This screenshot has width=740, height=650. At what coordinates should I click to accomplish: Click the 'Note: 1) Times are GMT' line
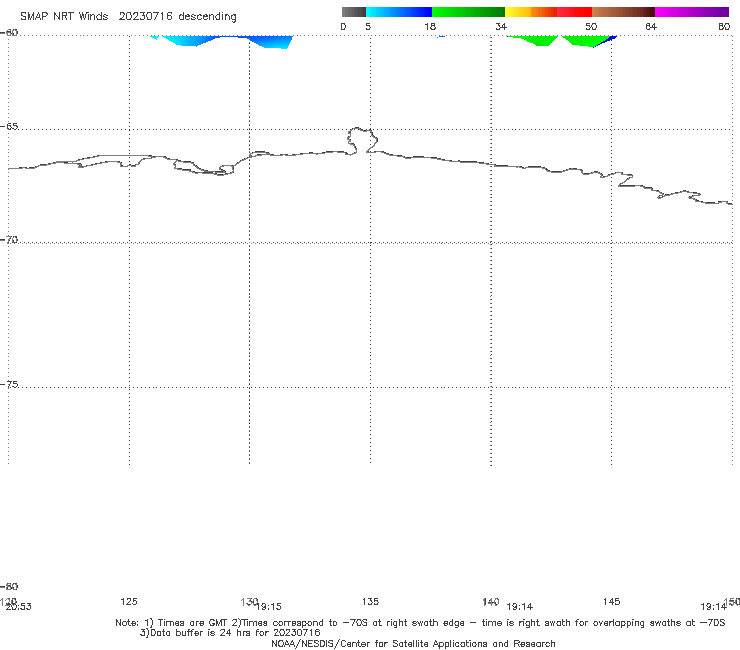420,623
